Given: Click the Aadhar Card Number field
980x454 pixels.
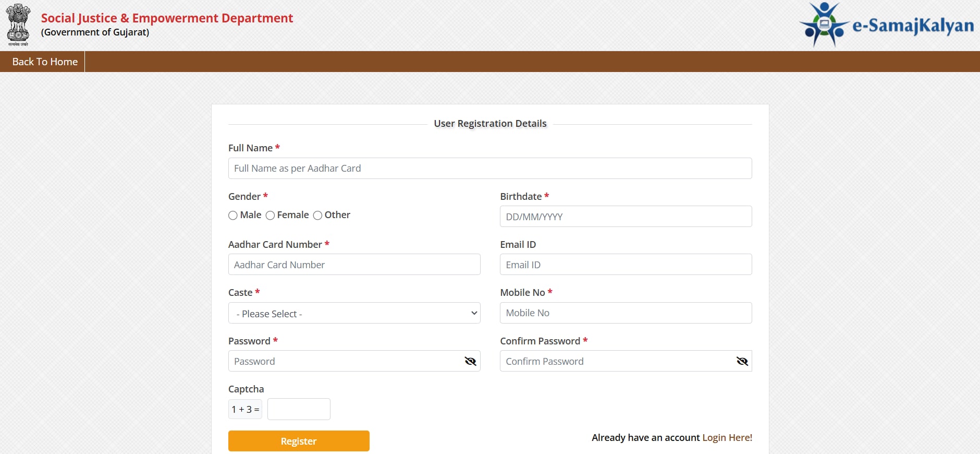Looking at the screenshot, I should pos(354,265).
